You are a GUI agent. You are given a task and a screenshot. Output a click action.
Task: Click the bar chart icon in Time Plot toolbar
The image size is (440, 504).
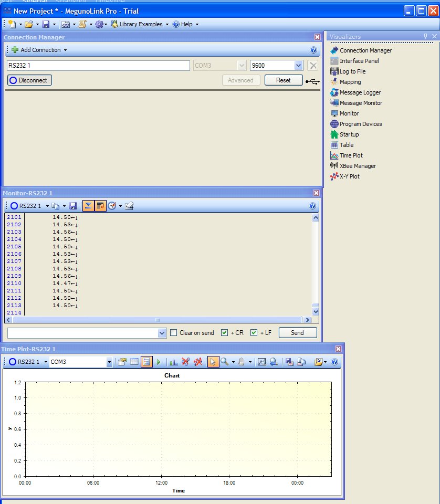tap(174, 362)
